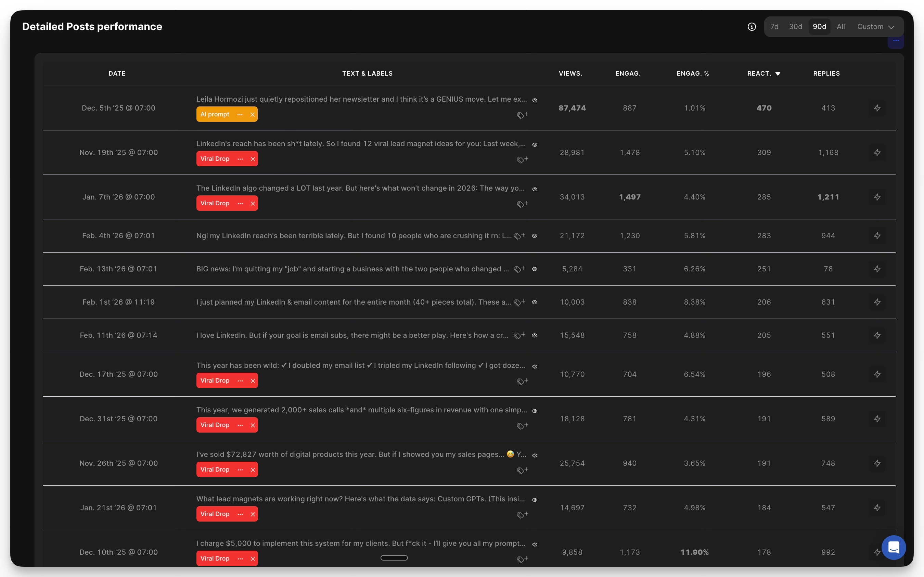The image size is (924, 577).
Task: Toggle eye preview on Nov. 26th post
Action: click(x=535, y=455)
